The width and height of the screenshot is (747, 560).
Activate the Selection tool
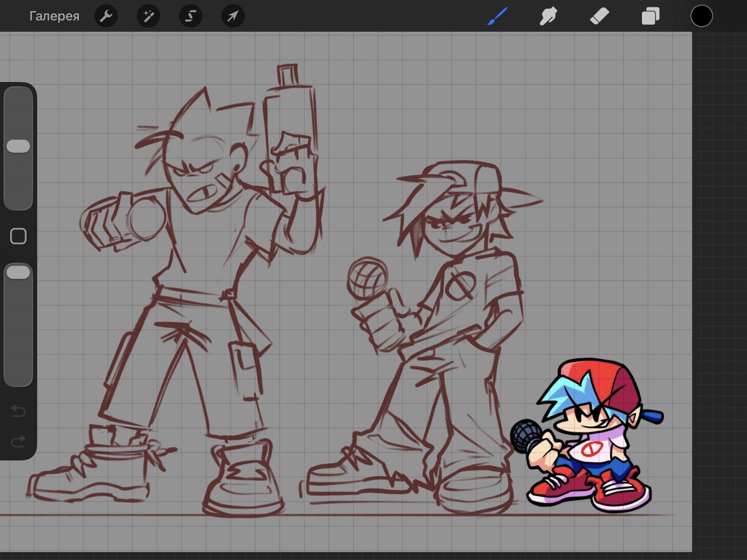point(190,16)
